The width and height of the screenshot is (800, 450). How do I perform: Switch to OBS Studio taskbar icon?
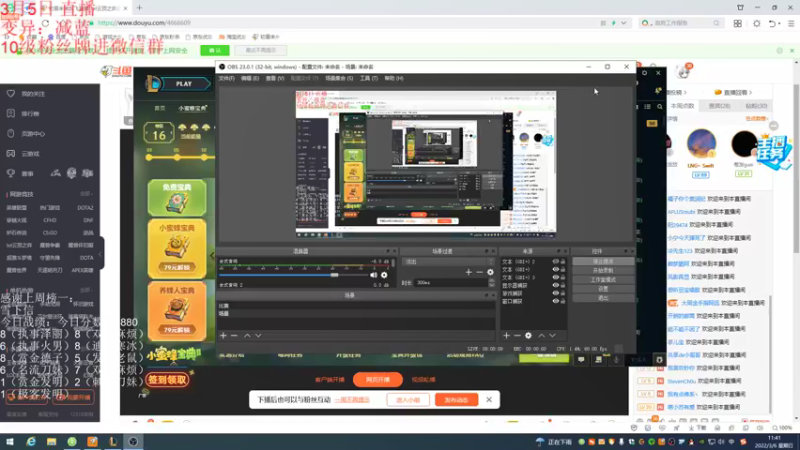(133, 442)
